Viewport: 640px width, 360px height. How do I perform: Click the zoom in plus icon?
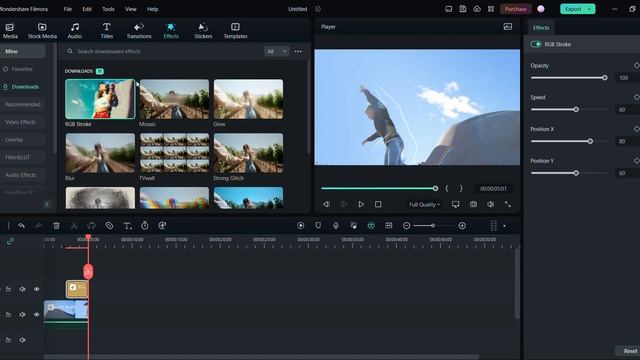point(462,225)
